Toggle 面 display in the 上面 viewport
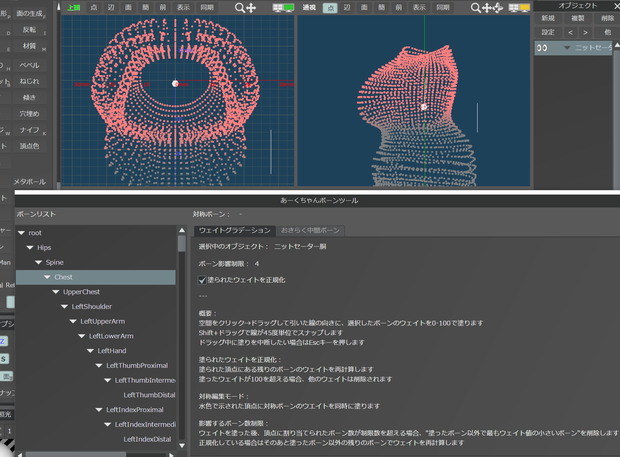 pos(129,8)
